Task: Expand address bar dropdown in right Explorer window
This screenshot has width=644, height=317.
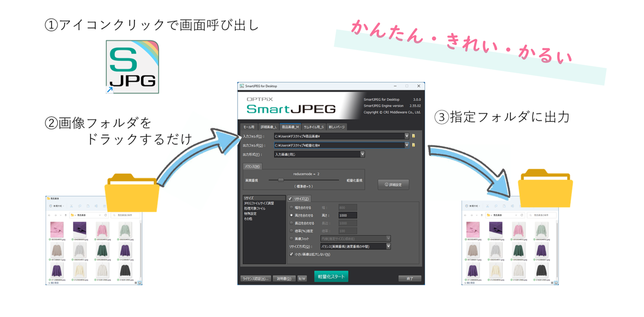Action: (516, 215)
